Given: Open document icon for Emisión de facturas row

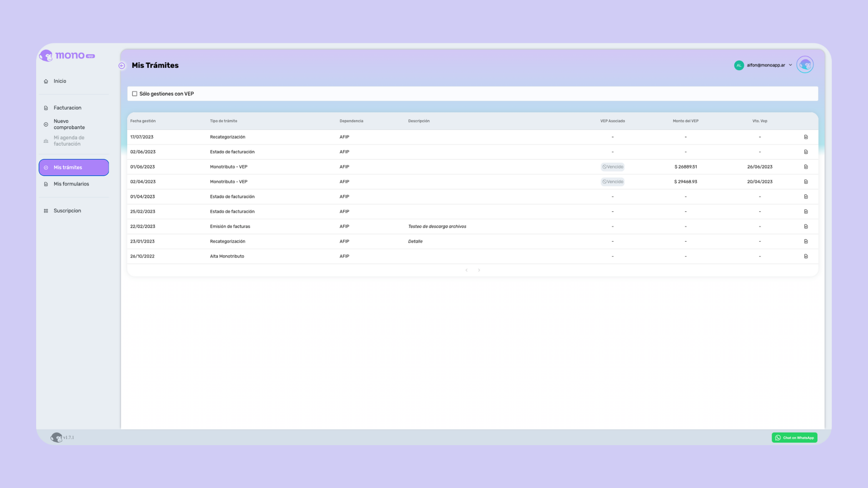Looking at the screenshot, I should point(806,226).
